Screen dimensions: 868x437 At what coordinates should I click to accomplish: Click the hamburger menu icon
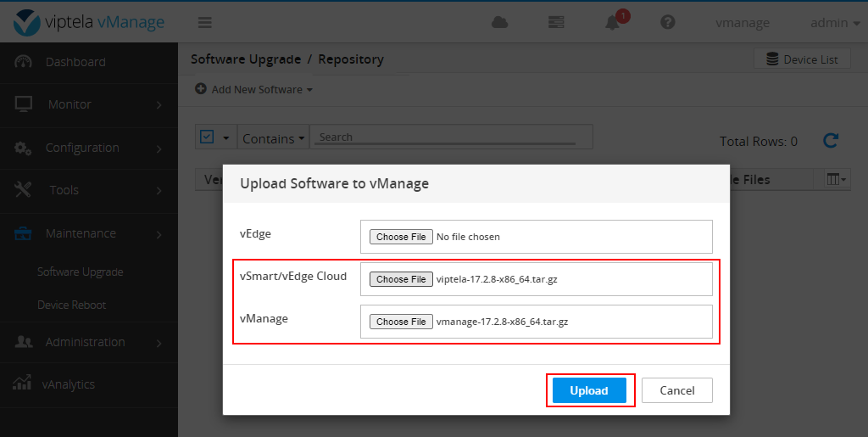tap(205, 23)
